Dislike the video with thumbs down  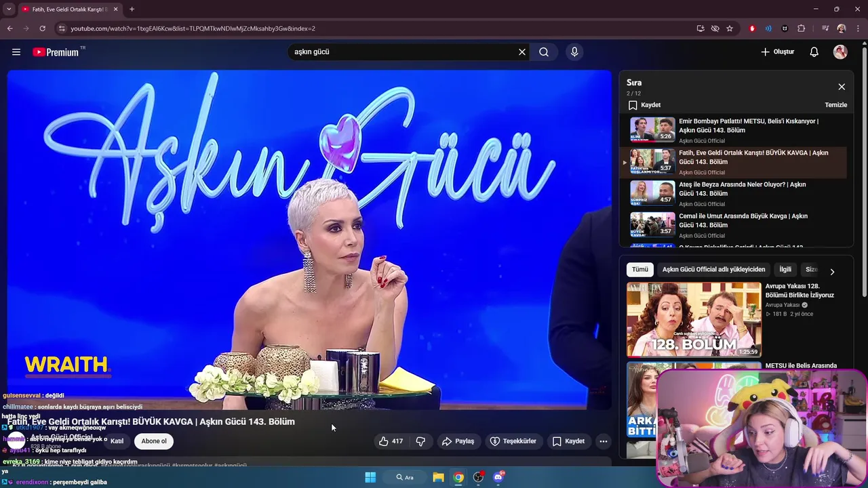(420, 441)
